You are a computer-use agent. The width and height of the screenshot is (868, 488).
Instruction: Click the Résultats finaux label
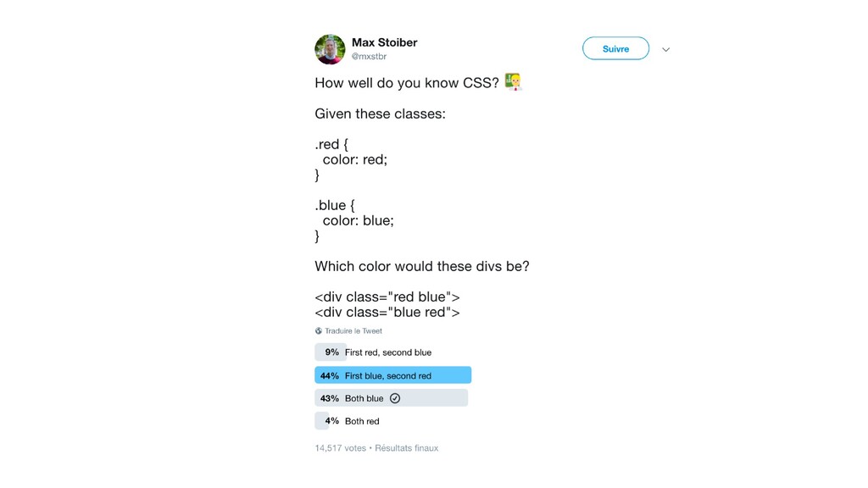pyautogui.click(x=406, y=448)
